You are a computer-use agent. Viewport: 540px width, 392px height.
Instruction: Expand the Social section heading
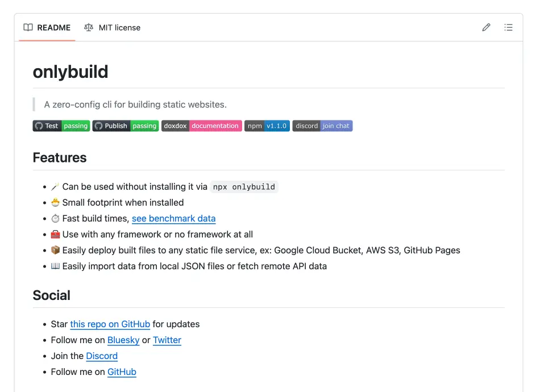pos(51,295)
